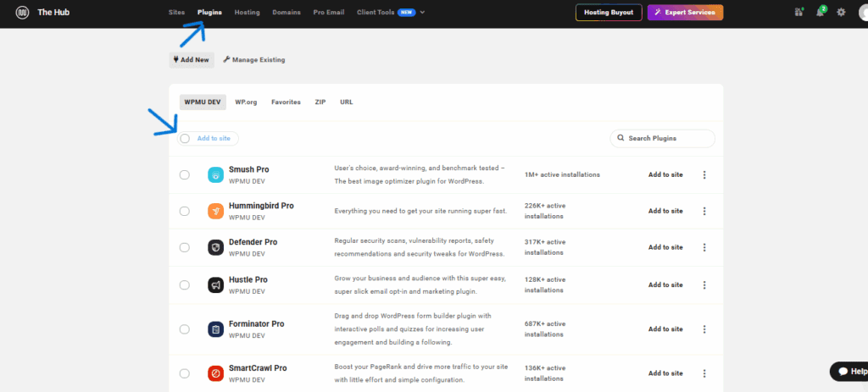The width and height of the screenshot is (868, 392).
Task: Click the Smush Pro plugin icon
Action: [216, 175]
